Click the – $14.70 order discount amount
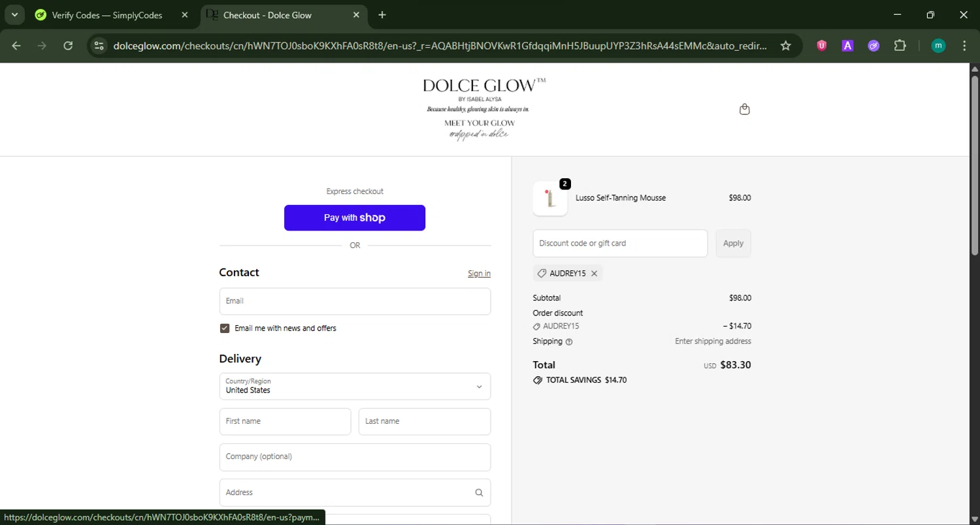Viewport: 980px width, 525px height. point(737,326)
